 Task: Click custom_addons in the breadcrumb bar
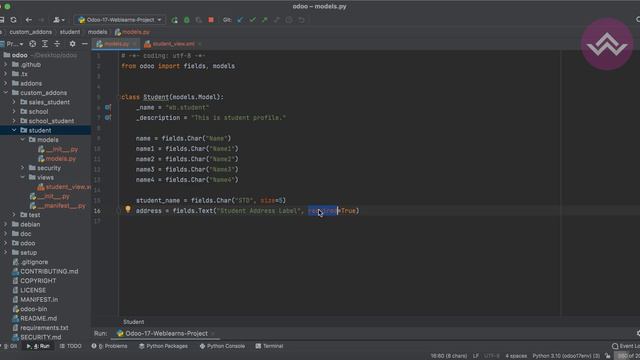point(31,32)
